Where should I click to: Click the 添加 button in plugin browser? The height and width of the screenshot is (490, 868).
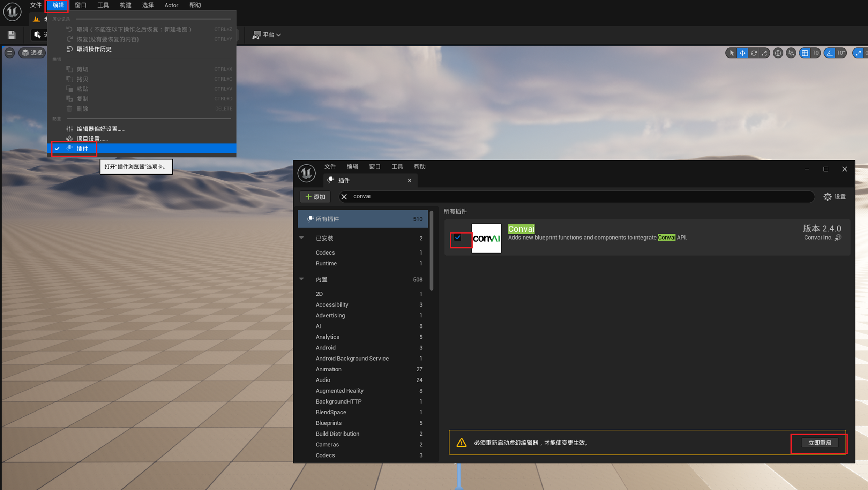tap(314, 197)
